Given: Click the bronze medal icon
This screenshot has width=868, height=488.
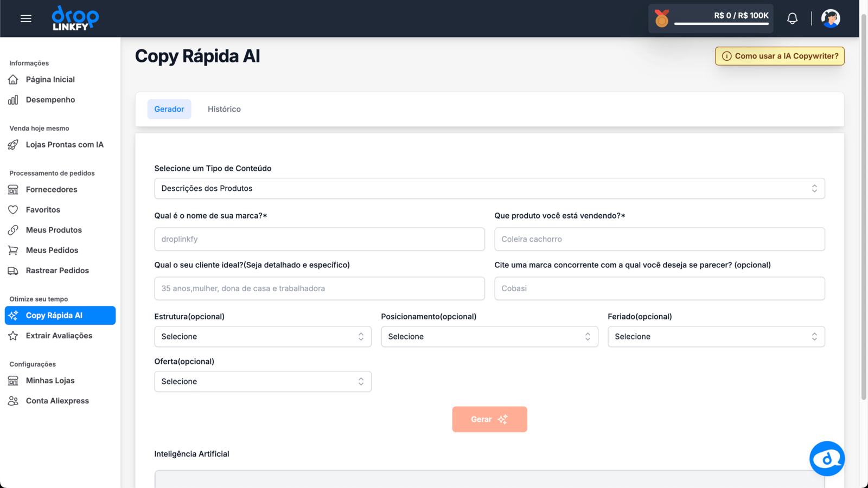Looking at the screenshot, I should click(661, 18).
